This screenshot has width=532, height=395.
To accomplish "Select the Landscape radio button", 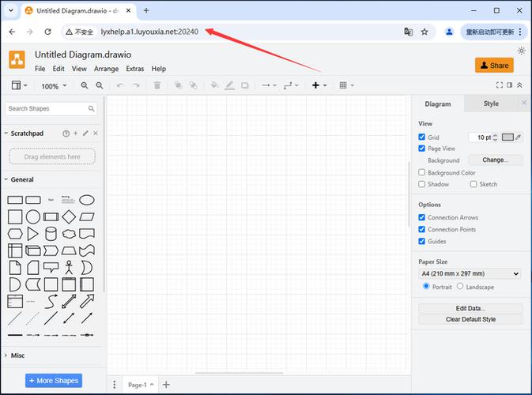I will [460, 286].
